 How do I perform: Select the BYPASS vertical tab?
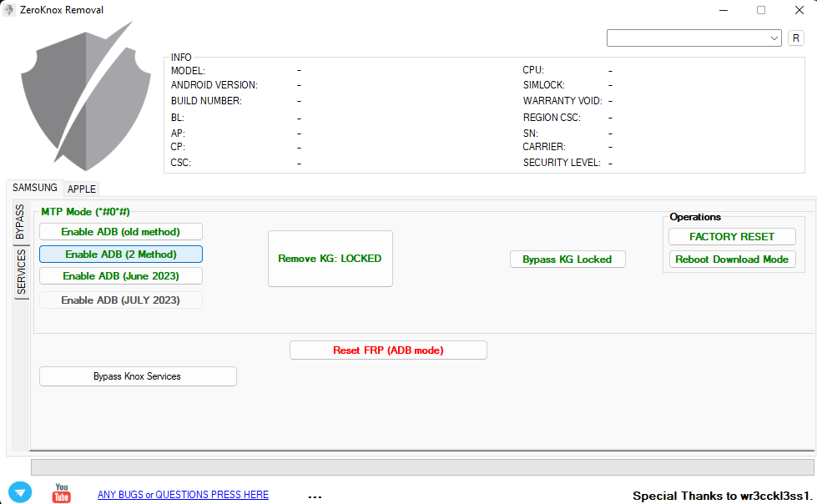(20, 222)
